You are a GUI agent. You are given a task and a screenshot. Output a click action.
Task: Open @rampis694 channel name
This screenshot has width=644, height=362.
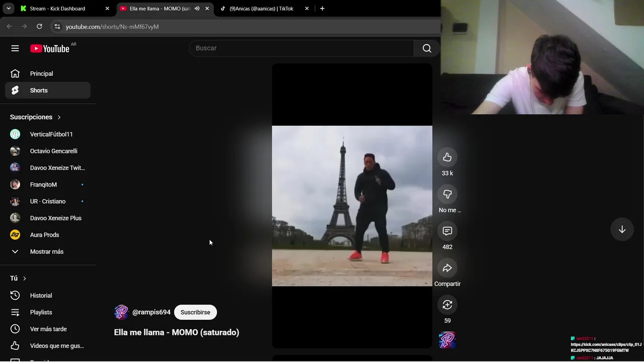151,312
